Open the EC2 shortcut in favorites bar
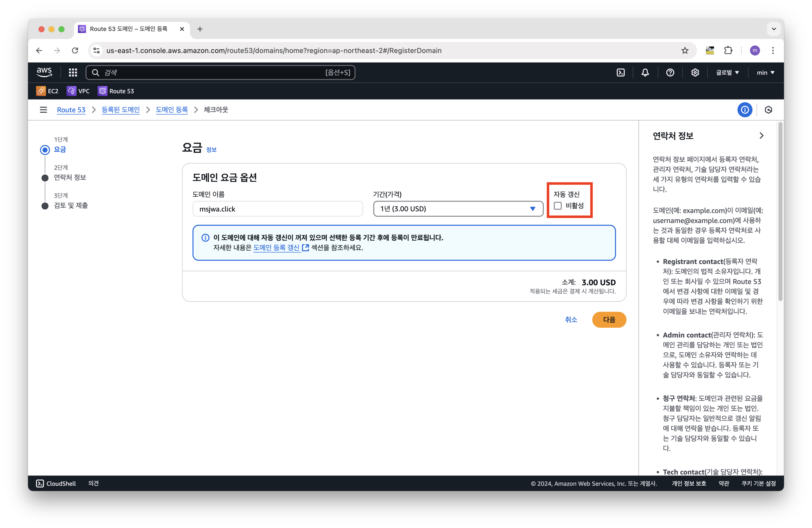This screenshot has height=528, width=812. click(x=47, y=91)
